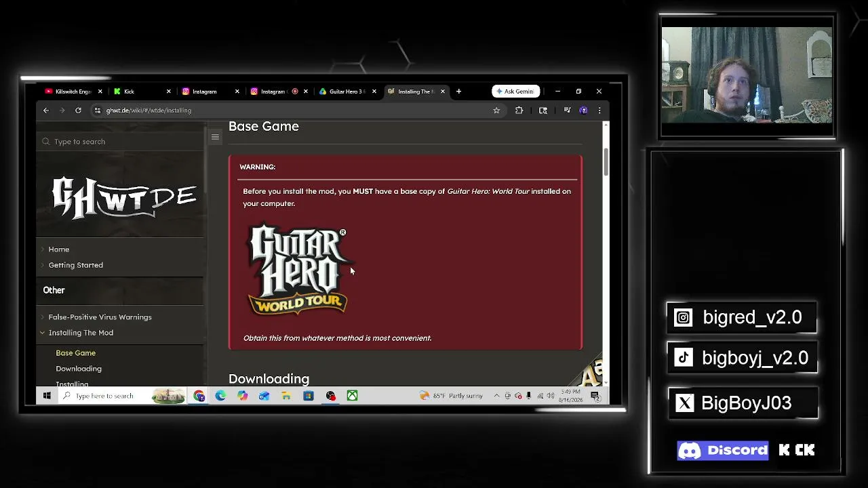This screenshot has height=488, width=868.
Task: Close the Kick tab
Action: (169, 91)
